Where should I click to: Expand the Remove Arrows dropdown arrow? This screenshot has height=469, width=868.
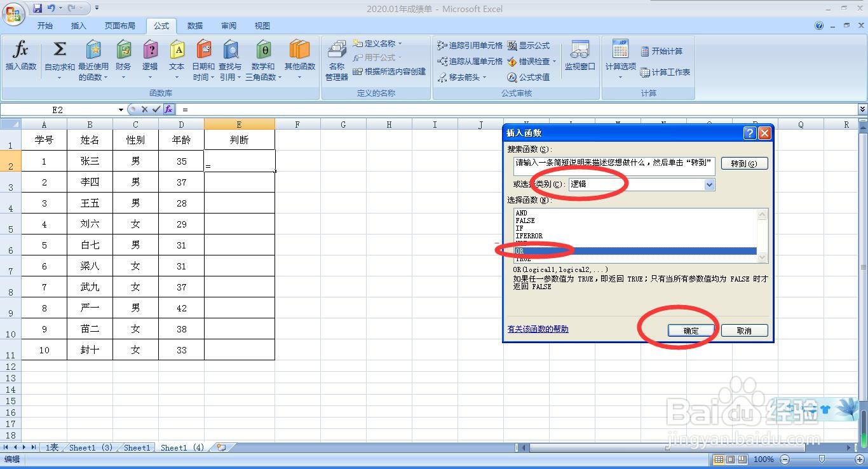pos(484,78)
